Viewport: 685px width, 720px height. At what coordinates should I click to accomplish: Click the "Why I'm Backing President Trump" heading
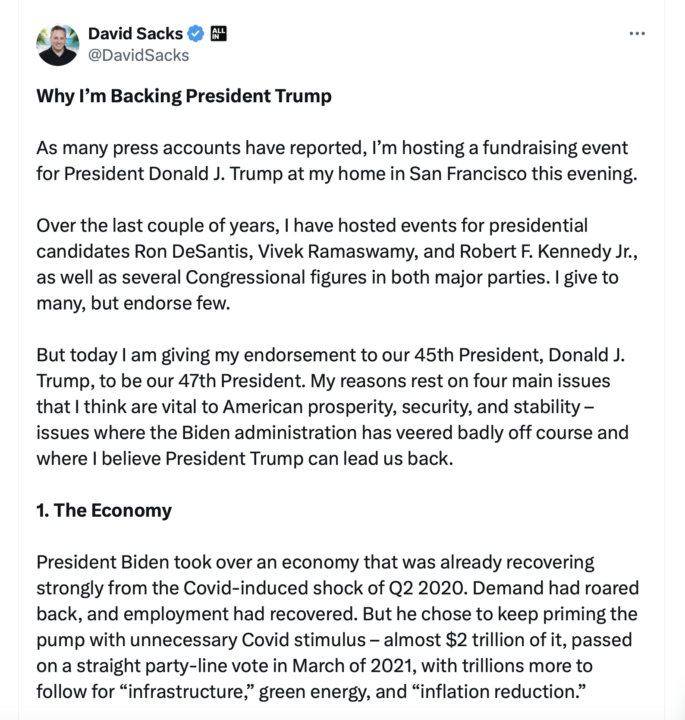[184, 97]
